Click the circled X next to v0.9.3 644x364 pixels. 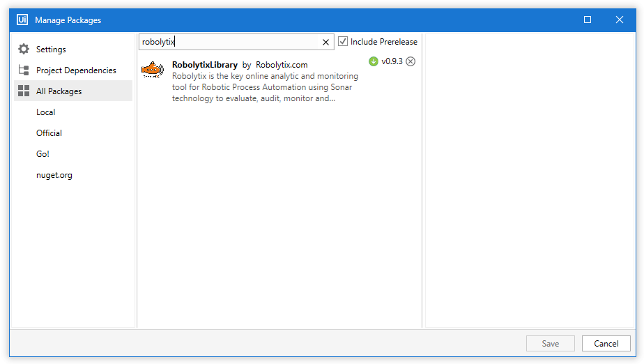[411, 61]
